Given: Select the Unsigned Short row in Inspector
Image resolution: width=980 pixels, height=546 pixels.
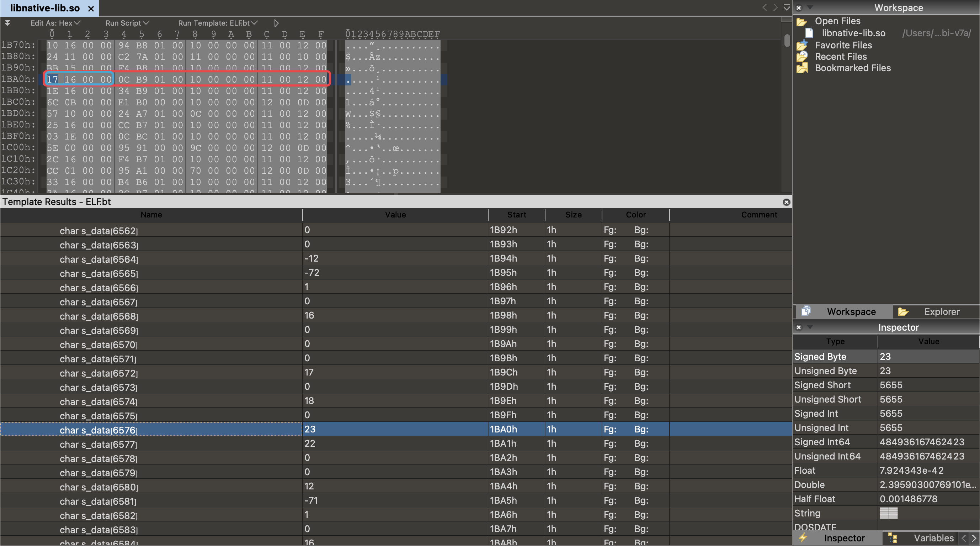Looking at the screenshot, I should [x=828, y=399].
